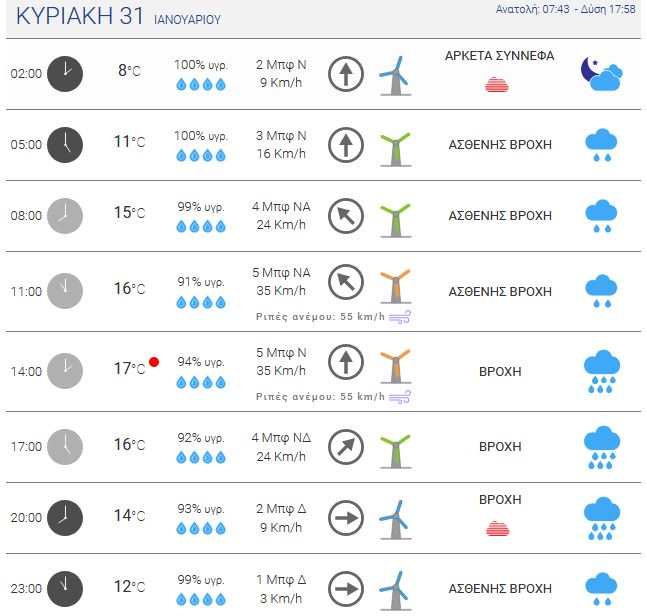Click the wind direction arrow for 08:00
Screen dimensions: 647x616
(346, 216)
